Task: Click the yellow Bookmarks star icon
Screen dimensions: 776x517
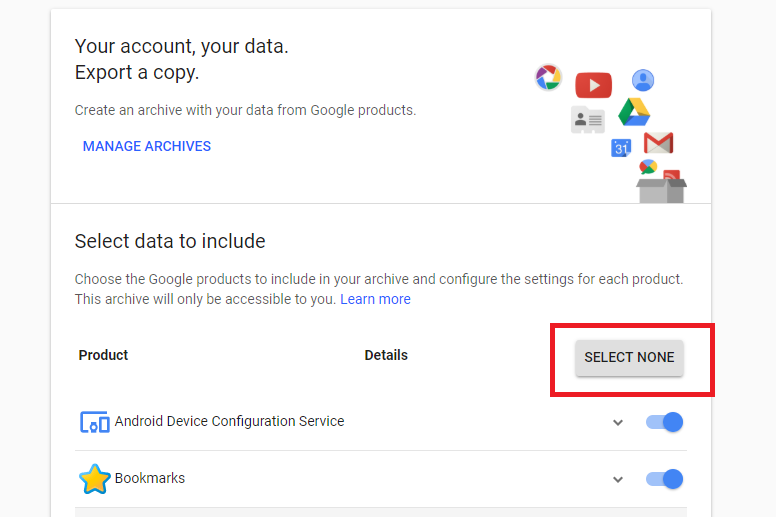Action: [94, 479]
